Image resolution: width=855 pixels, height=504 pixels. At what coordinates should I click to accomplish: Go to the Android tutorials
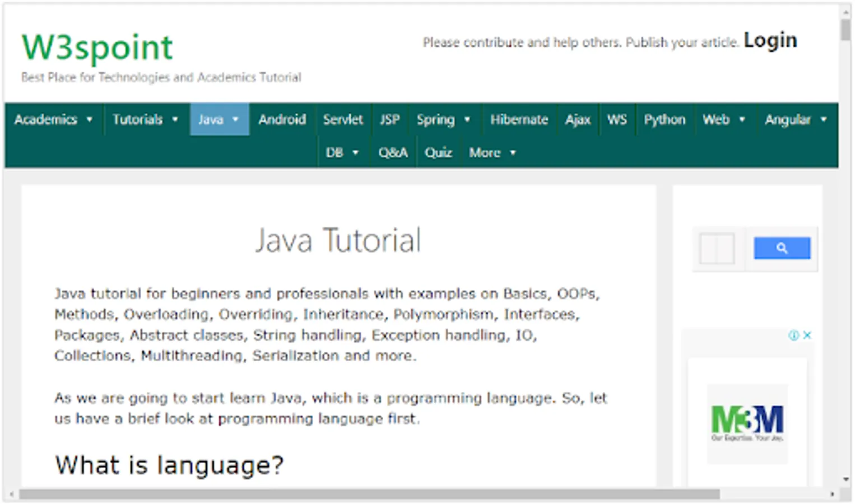coord(282,119)
